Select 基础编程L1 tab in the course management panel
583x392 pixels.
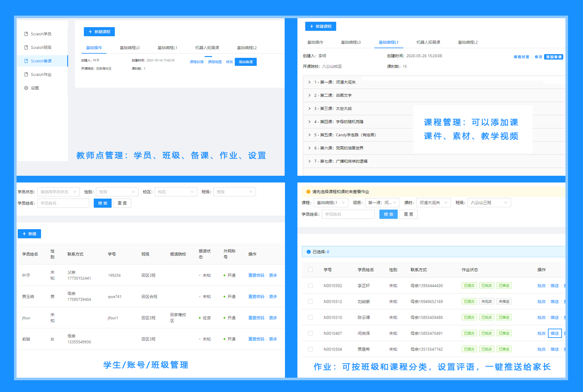point(389,42)
